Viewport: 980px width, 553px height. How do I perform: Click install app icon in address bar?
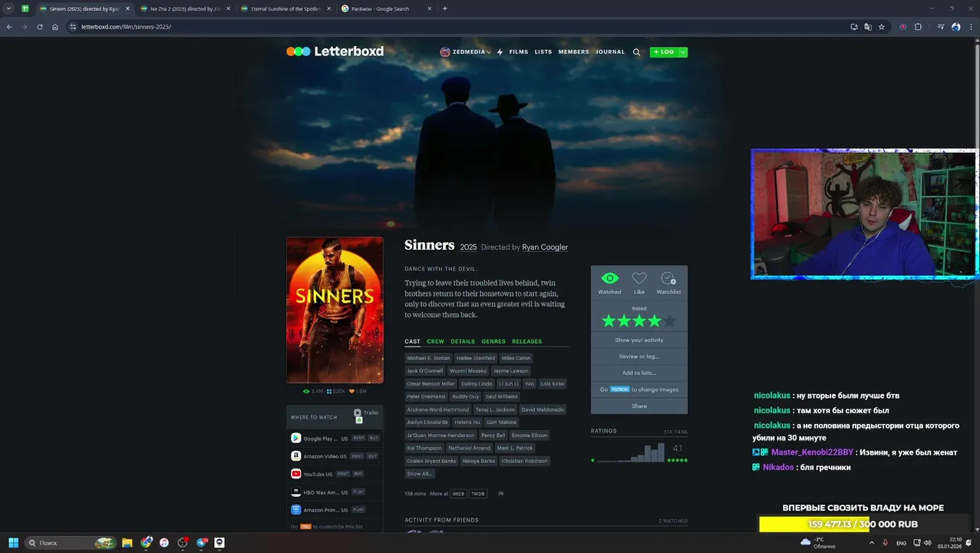[x=854, y=27]
